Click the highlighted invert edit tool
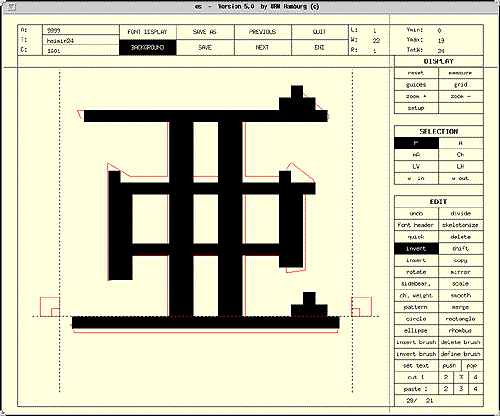Viewport: 500px width, 416px height. pos(416,249)
